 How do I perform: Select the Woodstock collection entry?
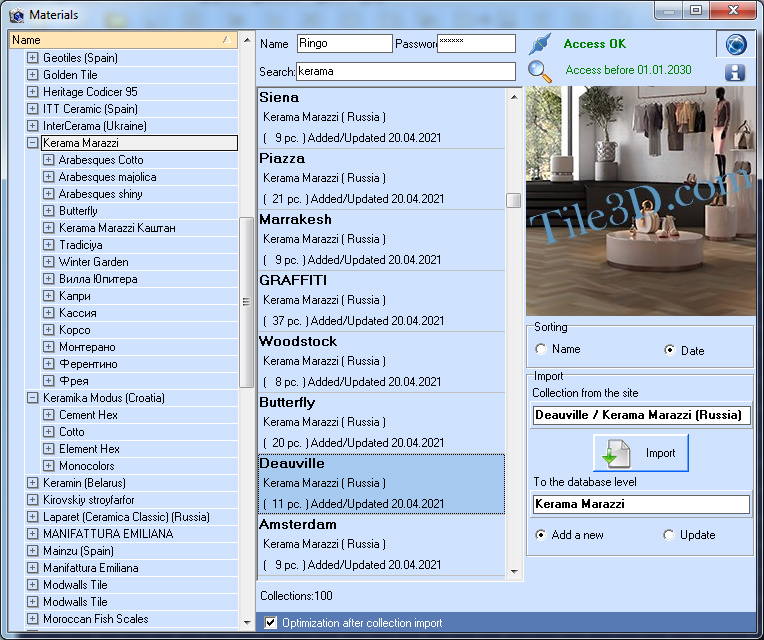tap(382, 361)
